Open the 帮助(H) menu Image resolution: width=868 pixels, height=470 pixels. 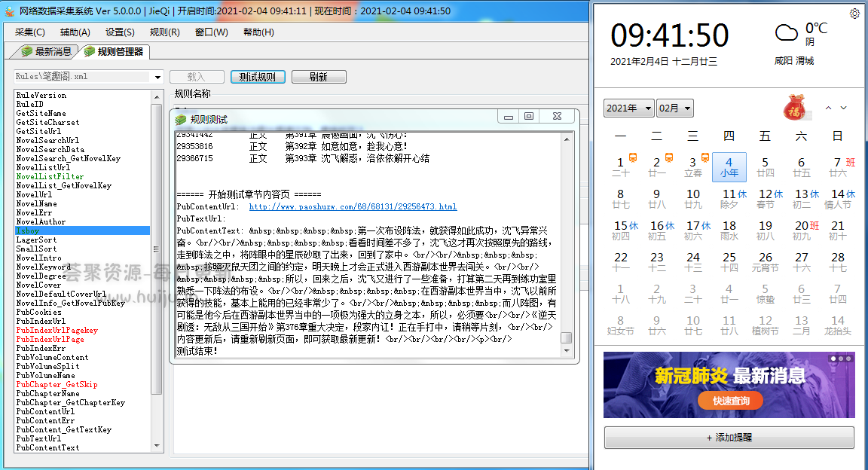click(x=258, y=32)
